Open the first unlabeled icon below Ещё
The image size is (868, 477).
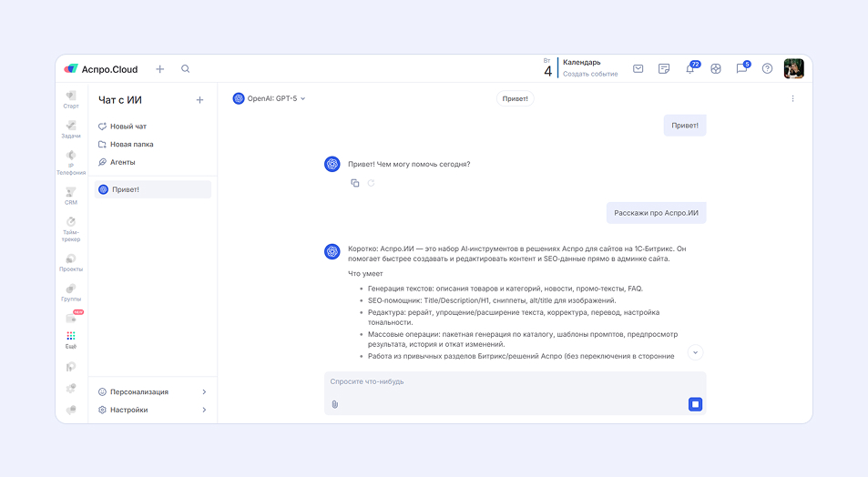click(x=71, y=367)
